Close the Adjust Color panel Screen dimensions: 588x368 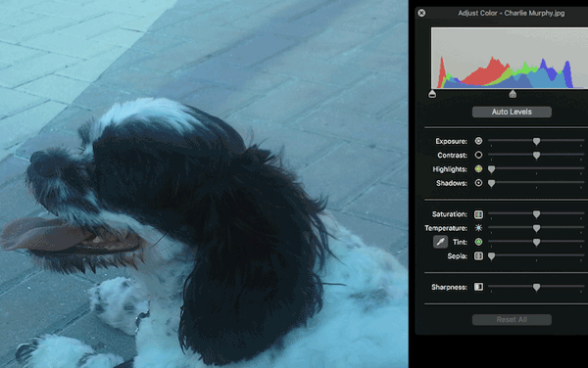[x=421, y=13]
